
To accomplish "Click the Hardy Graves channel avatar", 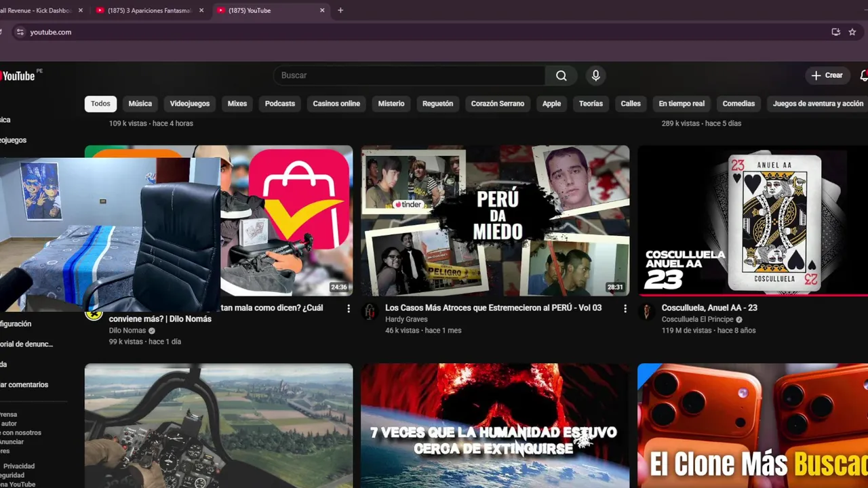I will pos(370,311).
